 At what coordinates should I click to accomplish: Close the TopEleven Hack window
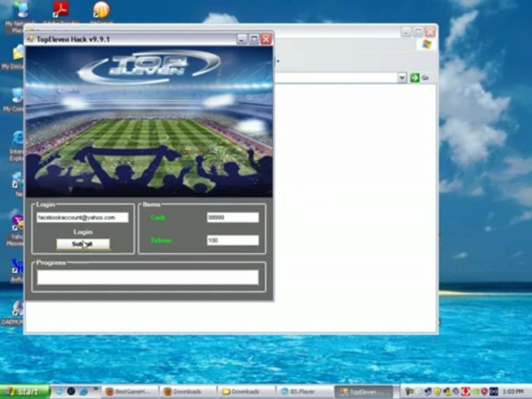(x=266, y=39)
